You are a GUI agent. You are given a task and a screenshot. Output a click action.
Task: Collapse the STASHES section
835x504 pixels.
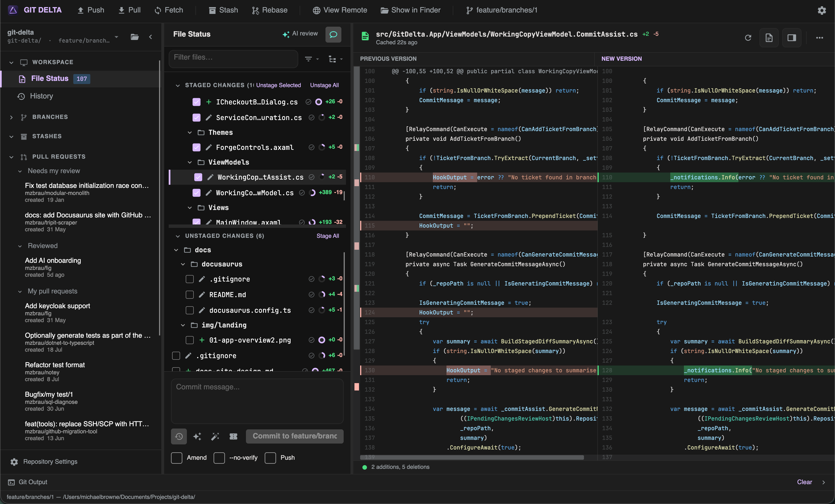(12, 136)
